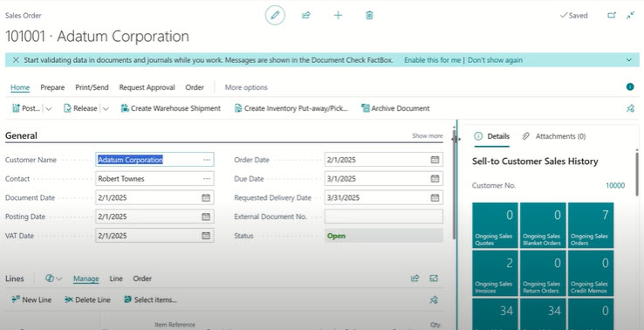Expand notification banner chevron
644x330 pixels.
click(x=629, y=60)
